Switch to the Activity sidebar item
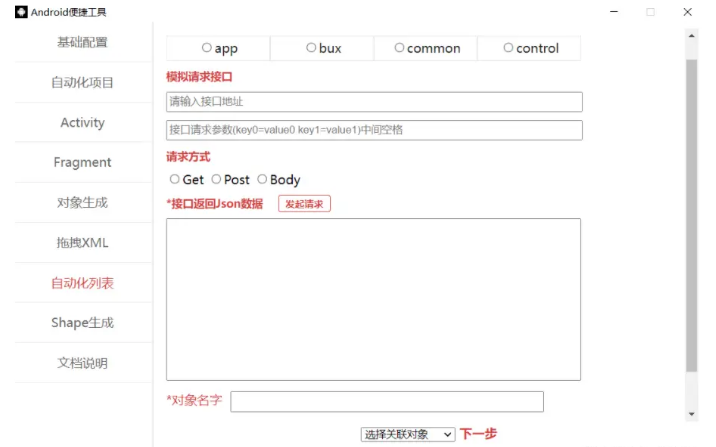The image size is (716, 447). [82, 122]
